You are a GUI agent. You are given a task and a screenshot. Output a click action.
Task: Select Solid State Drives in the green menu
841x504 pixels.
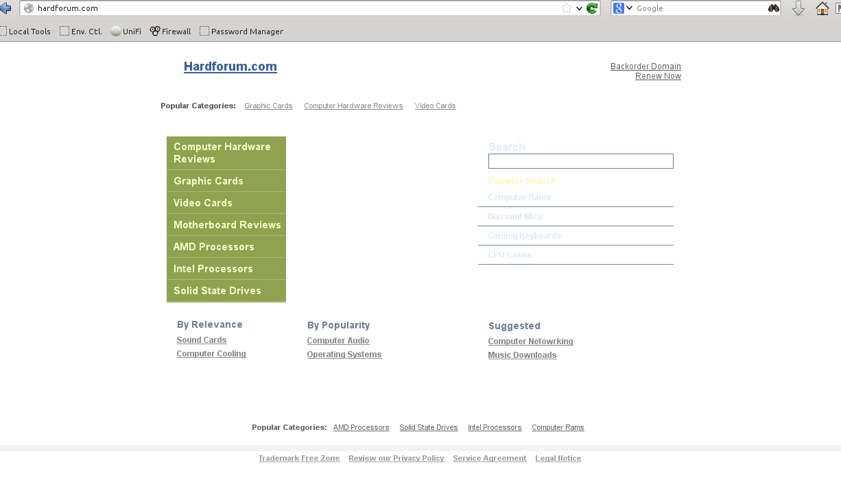[x=217, y=291]
